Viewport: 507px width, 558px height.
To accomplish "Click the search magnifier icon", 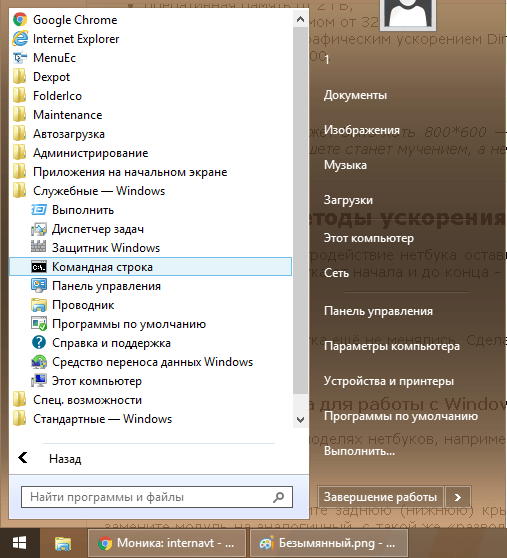I will pyautogui.click(x=279, y=497).
